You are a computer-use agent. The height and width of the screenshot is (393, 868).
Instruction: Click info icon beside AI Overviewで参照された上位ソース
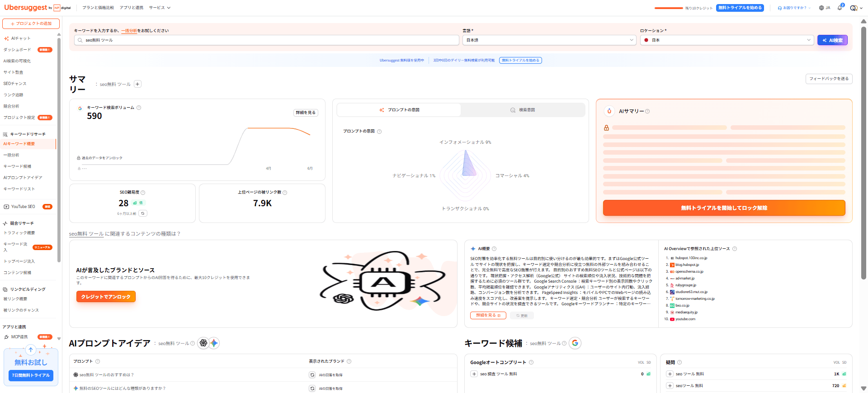(735, 249)
